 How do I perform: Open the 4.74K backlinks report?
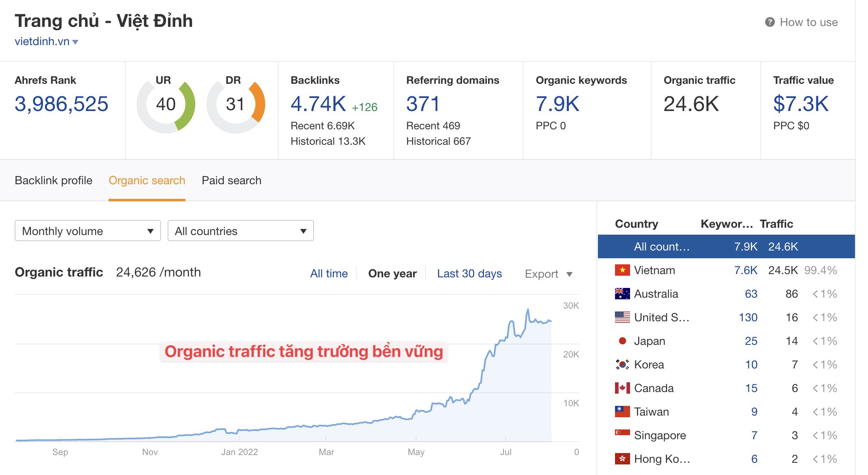pyautogui.click(x=318, y=104)
